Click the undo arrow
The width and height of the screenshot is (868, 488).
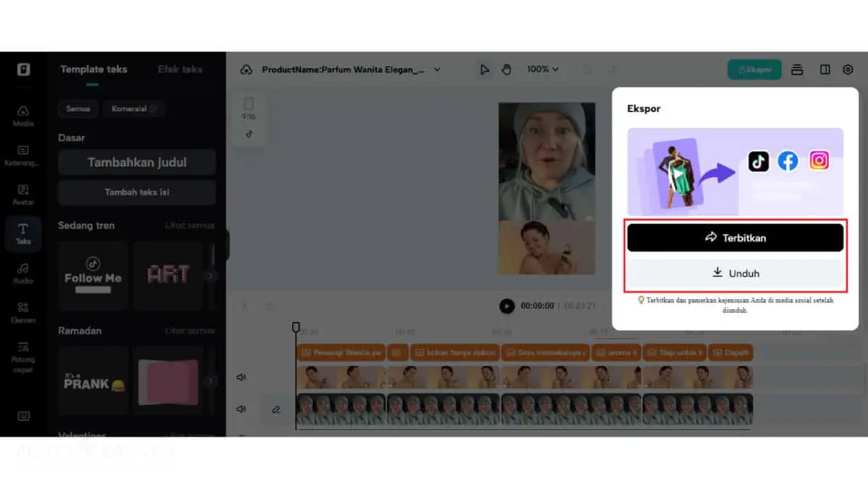[587, 69]
